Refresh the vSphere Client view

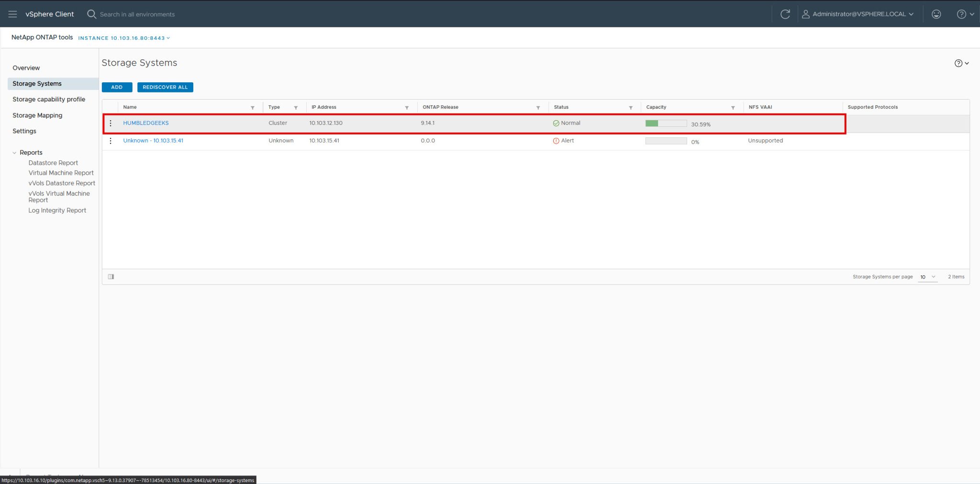pos(785,14)
